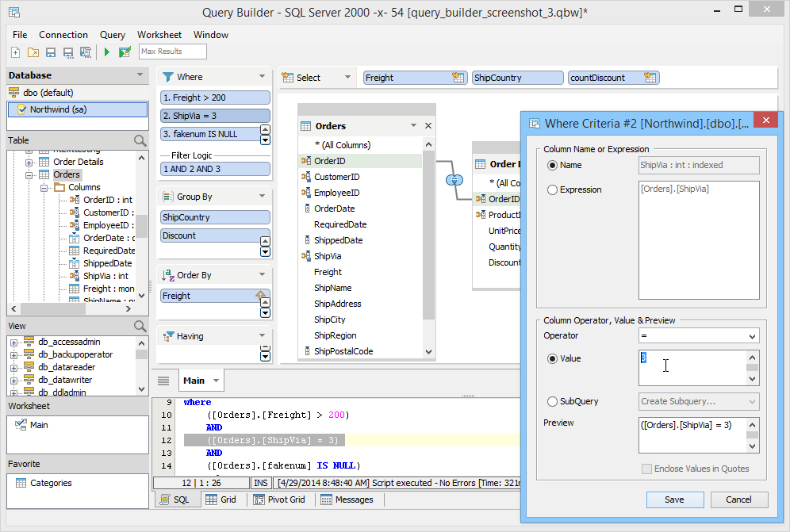Click the Where funnel icon
Viewport: 790px width, 532px height.
[x=168, y=77]
